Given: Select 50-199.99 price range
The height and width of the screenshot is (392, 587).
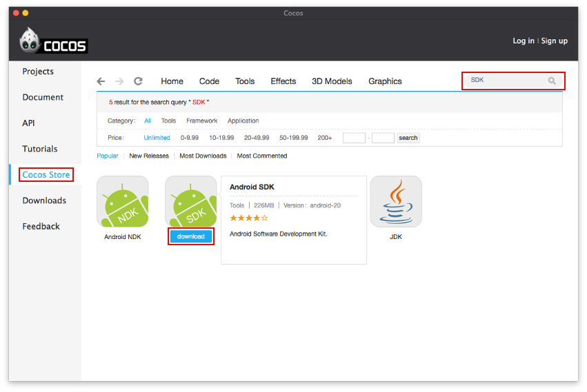Looking at the screenshot, I should [294, 138].
